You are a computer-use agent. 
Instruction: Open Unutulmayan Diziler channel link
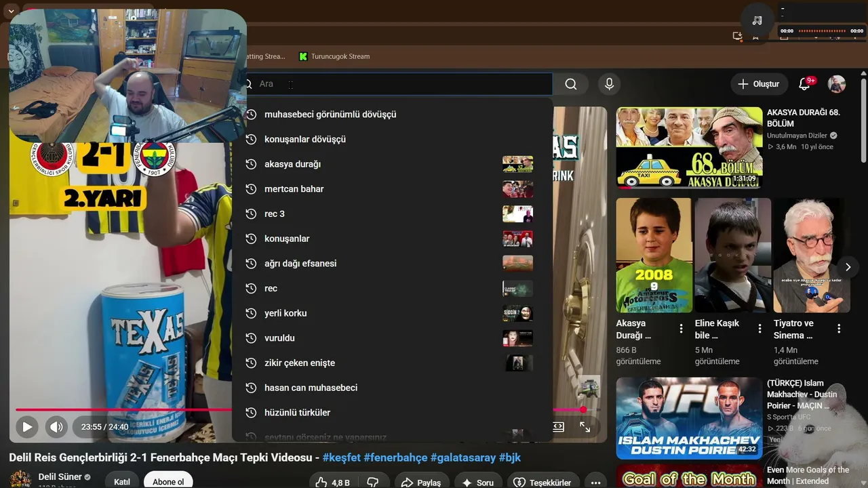798,136
